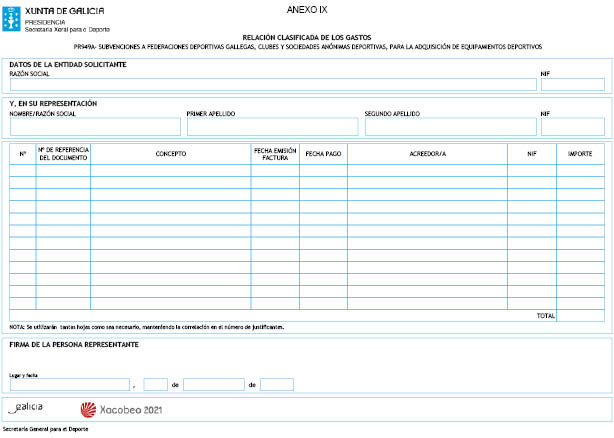The image size is (614, 438).
Task: Click the Primer Apellido input field
Action: tap(271, 127)
